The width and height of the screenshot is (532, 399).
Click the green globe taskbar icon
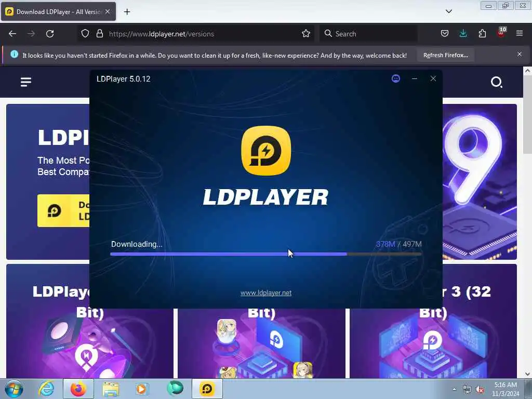(x=175, y=389)
